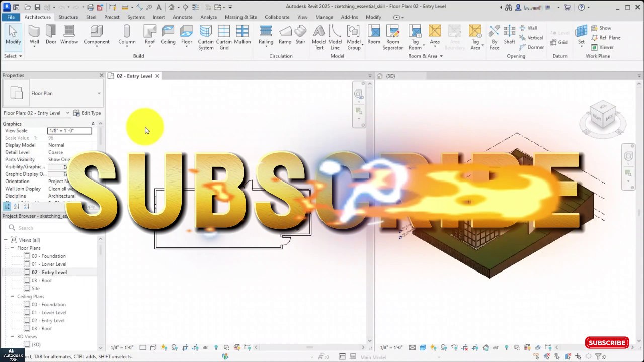
Task: Select the Wall tool
Action: [34, 35]
